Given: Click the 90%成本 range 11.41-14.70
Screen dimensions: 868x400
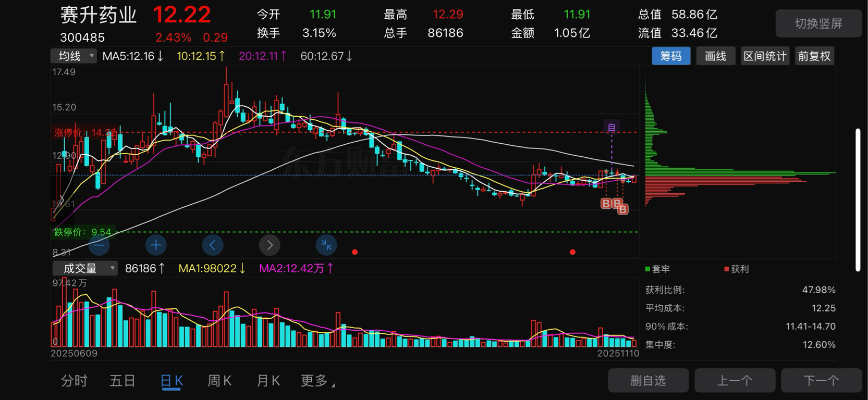Looking at the screenshot, I should [x=811, y=326].
